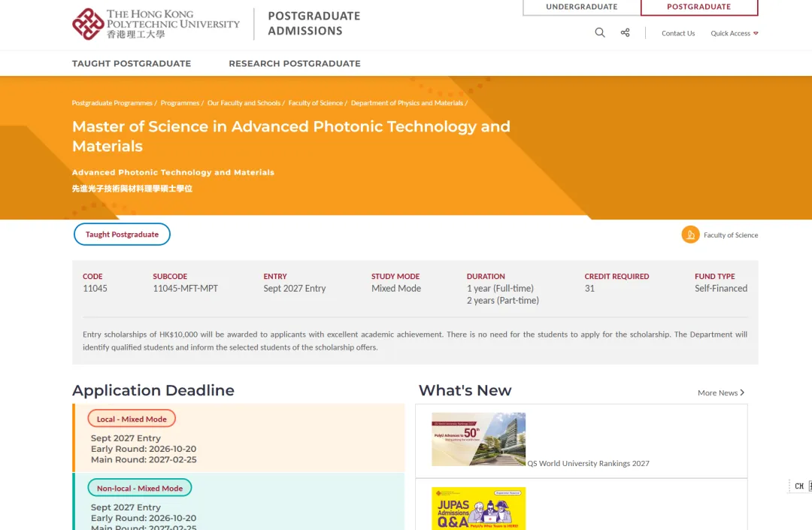Switch to the Undergraduate tab
This screenshot has width=812, height=530.
581,8
